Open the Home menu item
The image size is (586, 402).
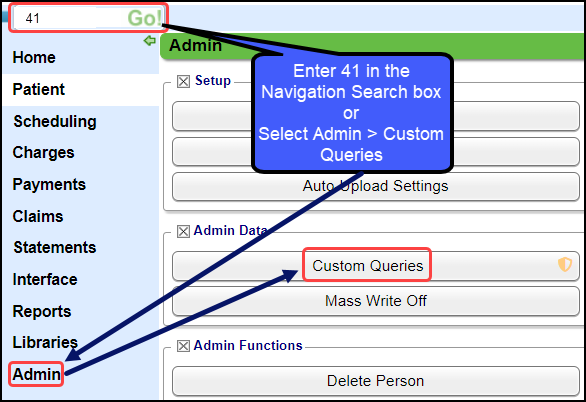tap(34, 58)
